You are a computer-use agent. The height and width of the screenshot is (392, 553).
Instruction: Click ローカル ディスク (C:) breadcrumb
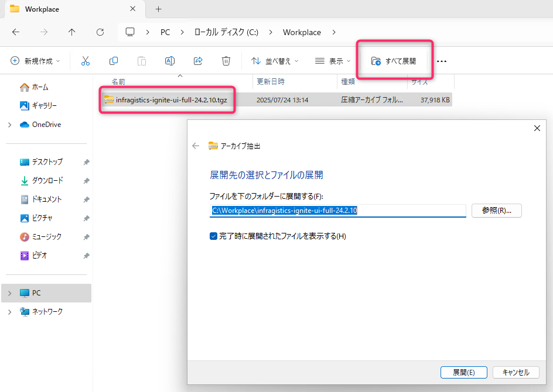pos(227,32)
